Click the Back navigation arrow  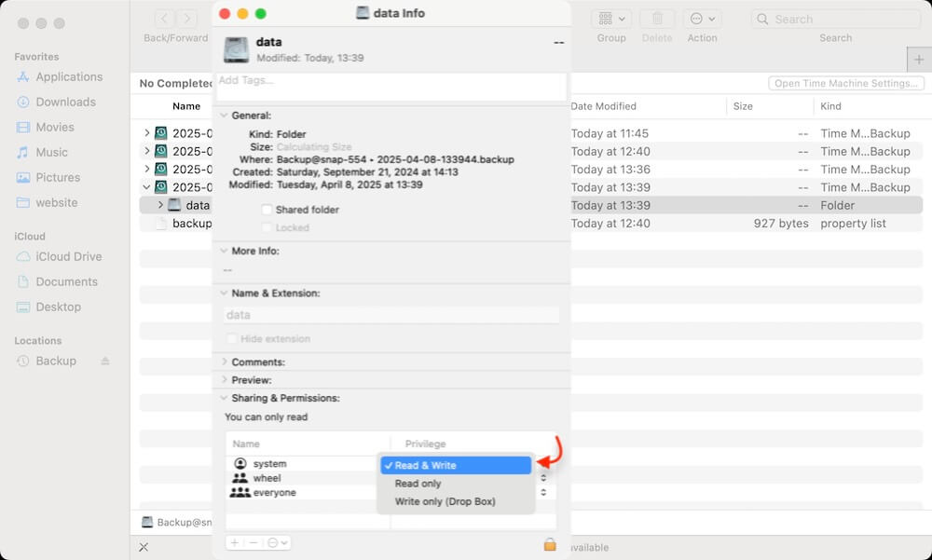tap(163, 18)
